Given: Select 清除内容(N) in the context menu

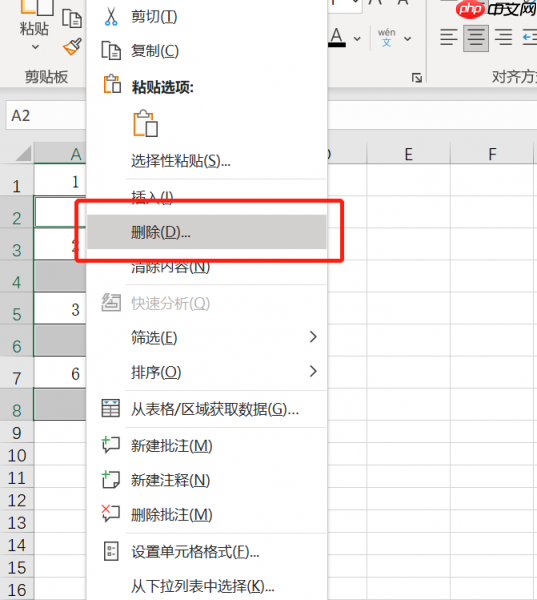Looking at the screenshot, I should pos(207,267).
